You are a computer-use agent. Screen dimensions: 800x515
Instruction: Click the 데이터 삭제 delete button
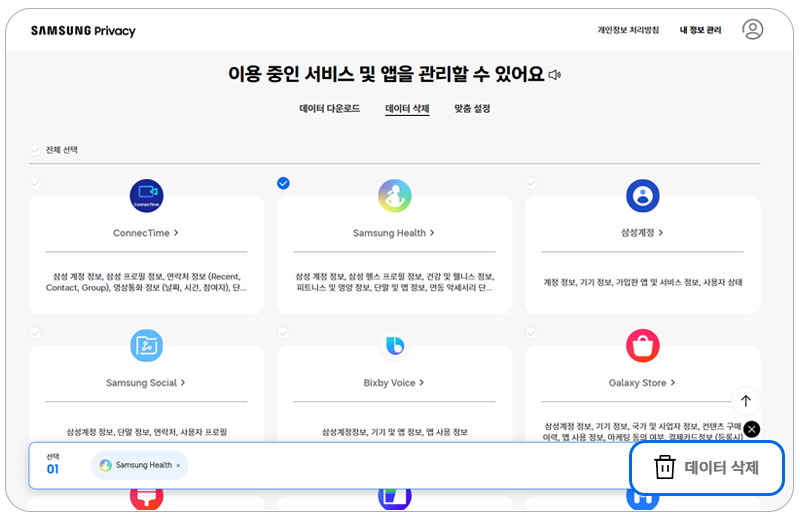click(707, 468)
